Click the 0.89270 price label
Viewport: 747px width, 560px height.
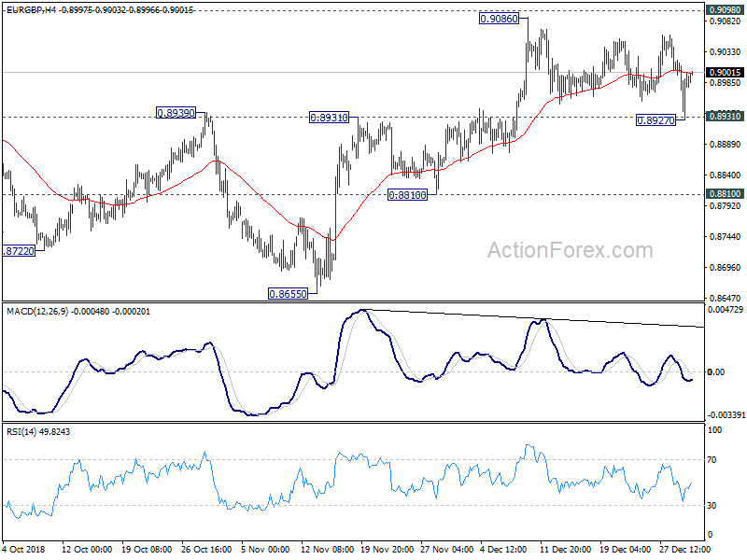click(656, 120)
